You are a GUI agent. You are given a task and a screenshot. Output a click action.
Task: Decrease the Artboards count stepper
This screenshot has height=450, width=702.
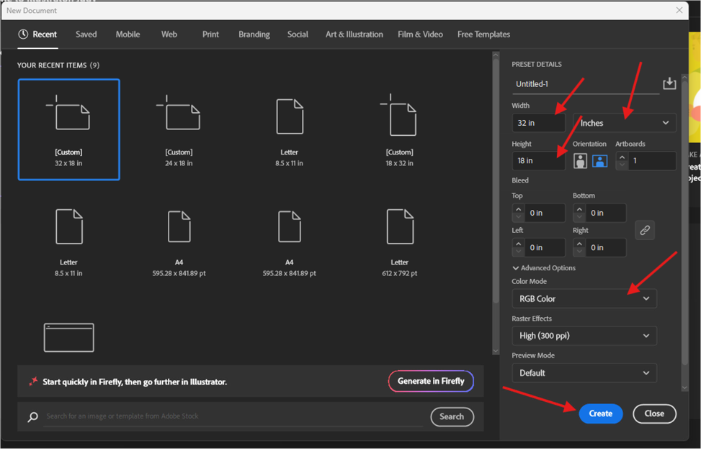622,165
